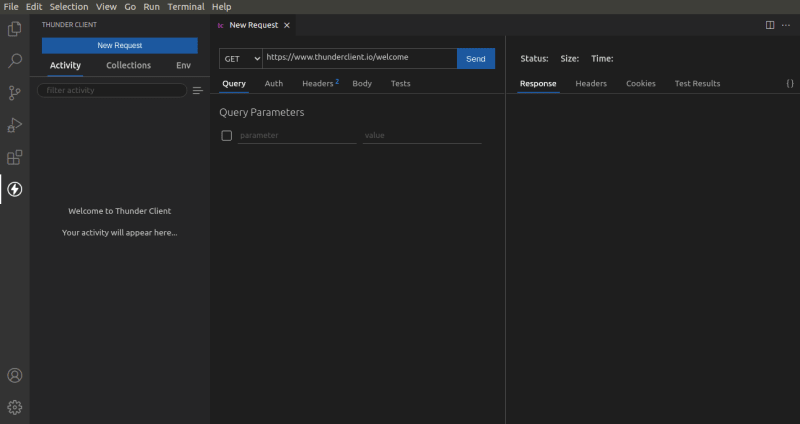Click the Status label
This screenshot has width=800, height=424.
534,59
